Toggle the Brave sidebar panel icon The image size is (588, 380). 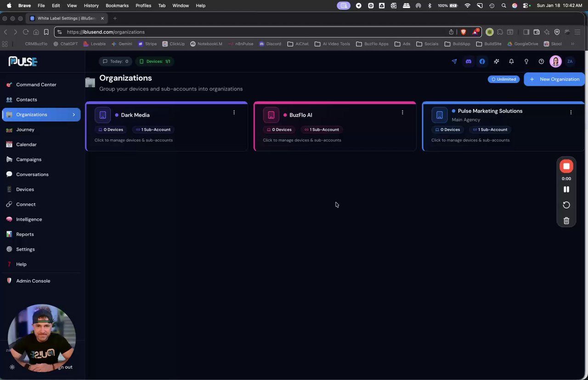click(526, 32)
